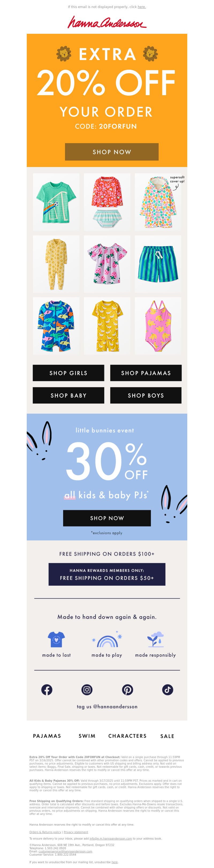Open the Orders & Returns policy link
The image size is (214, 868).
45,832
